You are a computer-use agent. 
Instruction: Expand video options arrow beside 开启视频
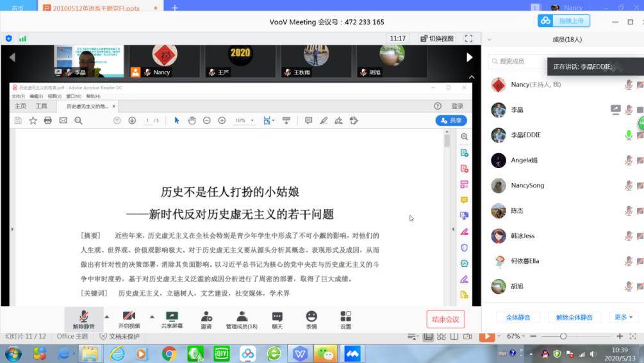[152, 316]
